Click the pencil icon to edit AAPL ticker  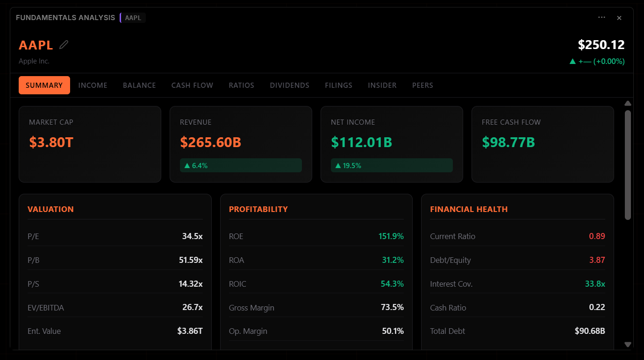64,44
